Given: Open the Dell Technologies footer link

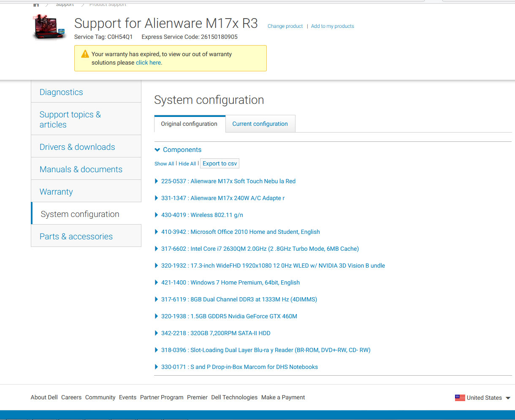Looking at the screenshot, I should pos(234,397).
